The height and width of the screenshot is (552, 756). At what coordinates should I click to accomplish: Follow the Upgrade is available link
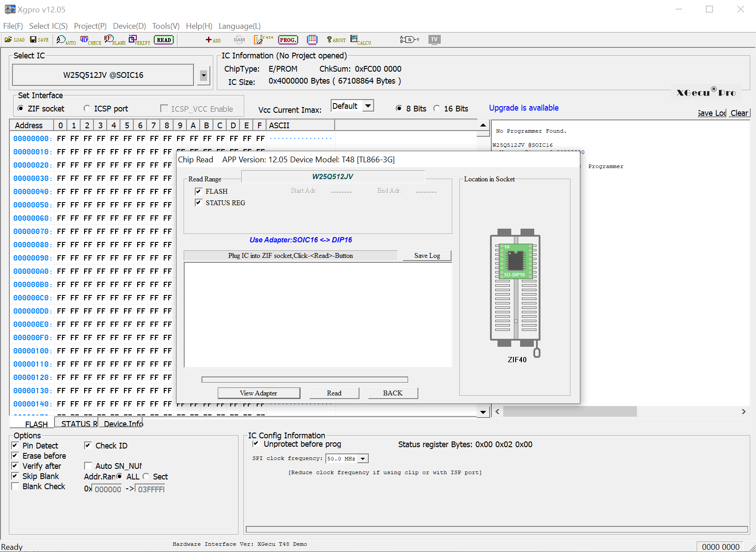tap(524, 107)
